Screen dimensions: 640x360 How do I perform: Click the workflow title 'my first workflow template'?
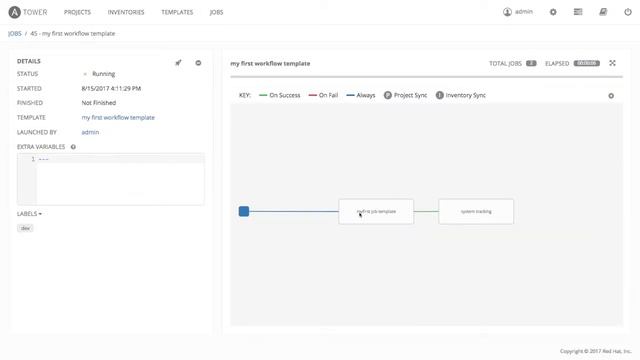point(270,64)
